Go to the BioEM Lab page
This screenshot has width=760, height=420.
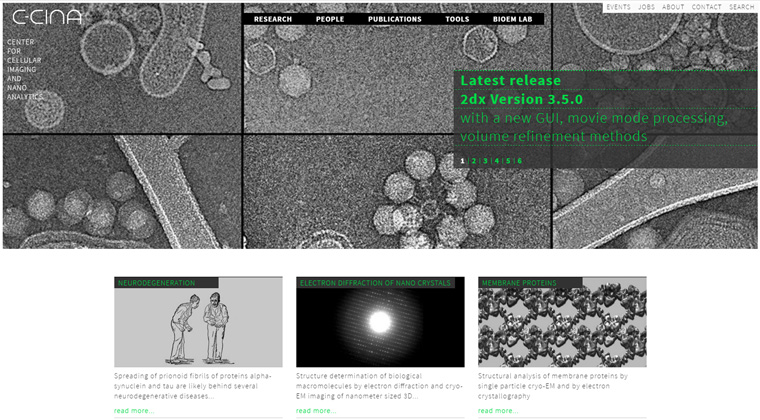pos(513,19)
